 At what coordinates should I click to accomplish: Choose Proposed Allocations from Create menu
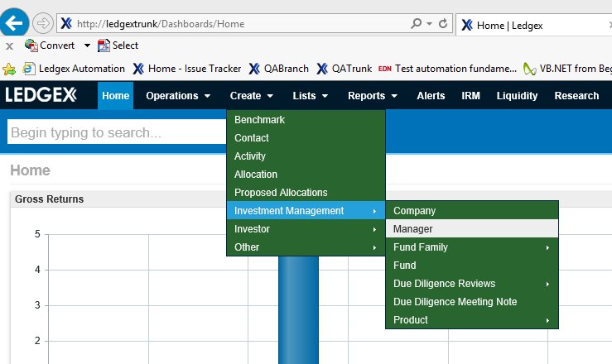pos(306,193)
